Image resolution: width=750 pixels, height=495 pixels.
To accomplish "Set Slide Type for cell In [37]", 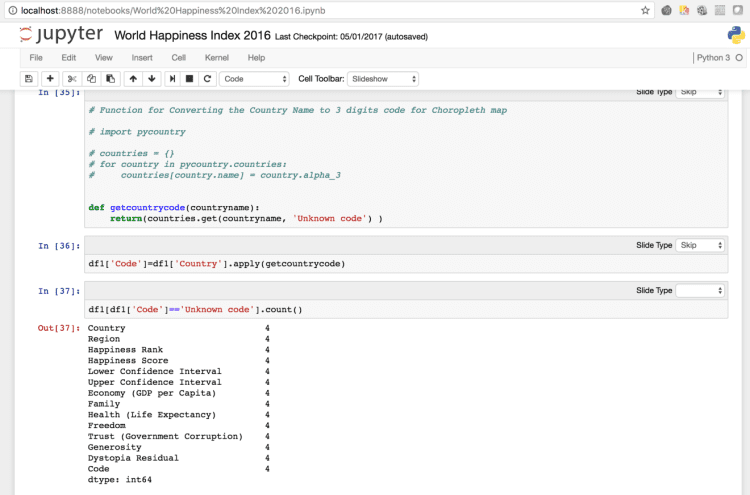I will pos(700,290).
